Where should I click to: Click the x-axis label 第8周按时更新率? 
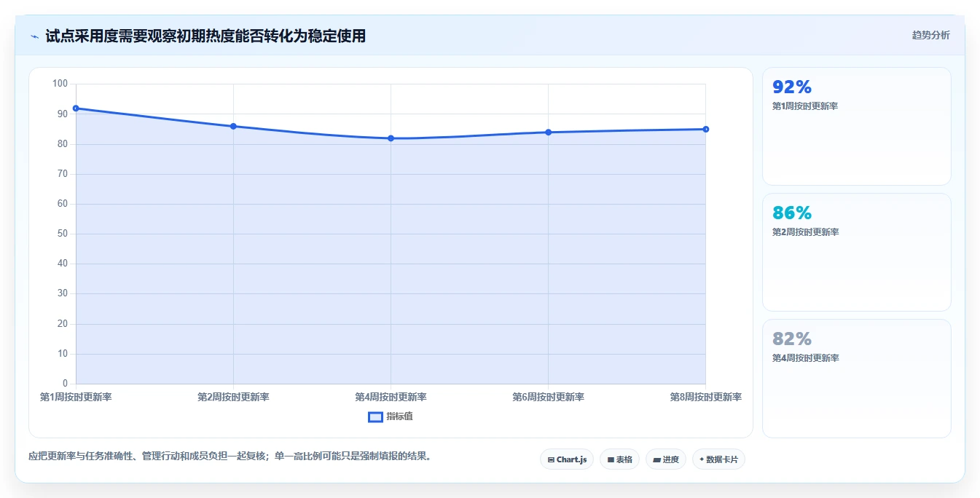pos(705,397)
